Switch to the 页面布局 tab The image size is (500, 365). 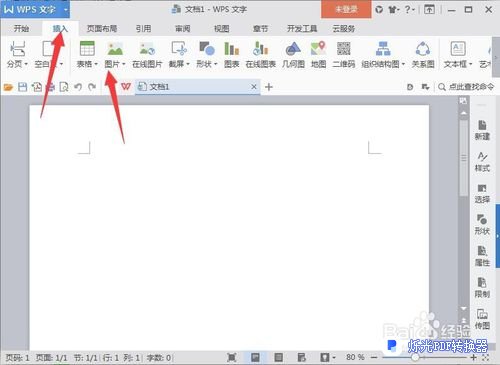(x=102, y=29)
